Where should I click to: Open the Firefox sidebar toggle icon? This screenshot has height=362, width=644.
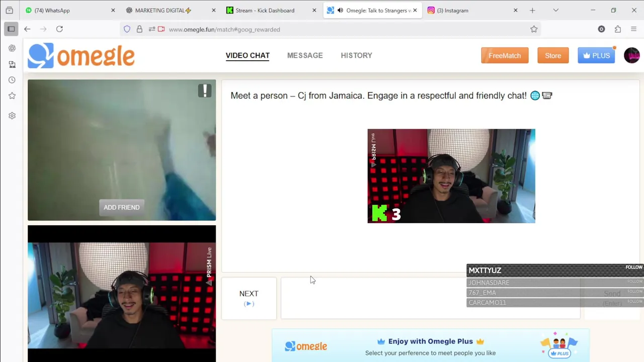pos(11,29)
